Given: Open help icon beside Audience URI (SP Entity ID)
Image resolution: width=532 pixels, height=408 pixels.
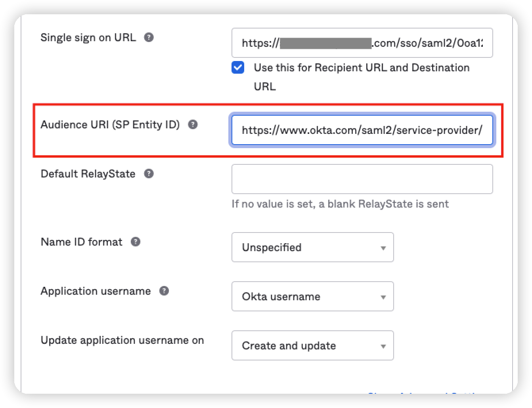Looking at the screenshot, I should pyautogui.click(x=193, y=125).
